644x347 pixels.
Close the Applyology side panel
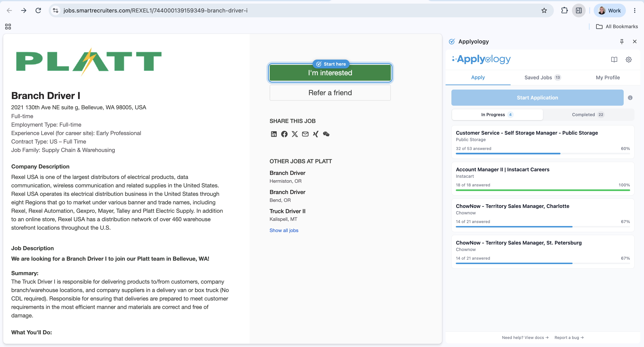(x=635, y=41)
